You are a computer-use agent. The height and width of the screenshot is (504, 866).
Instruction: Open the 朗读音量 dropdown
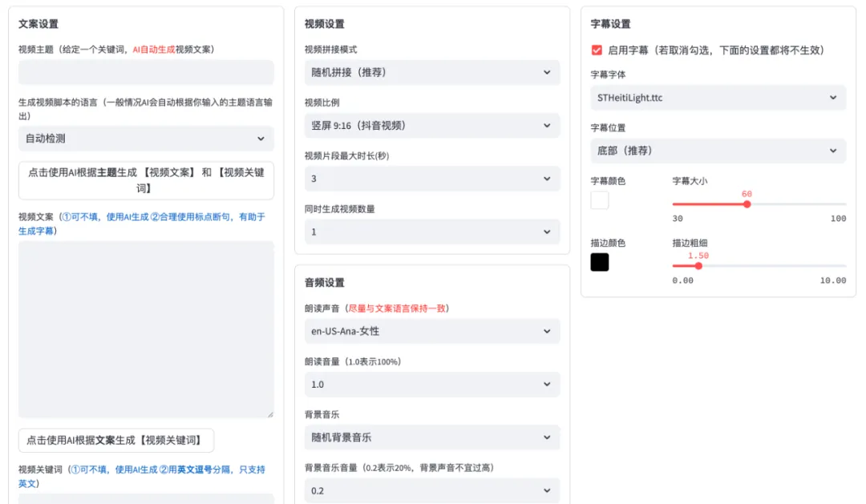point(431,385)
